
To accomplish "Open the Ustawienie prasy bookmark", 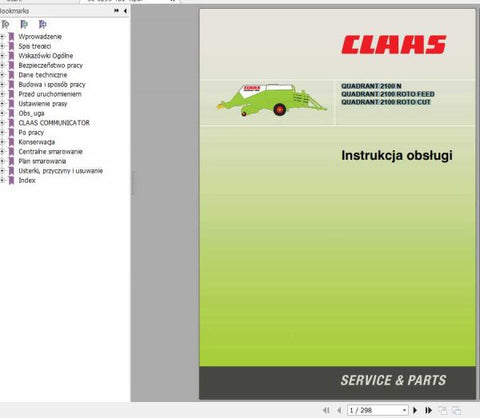I will [43, 104].
